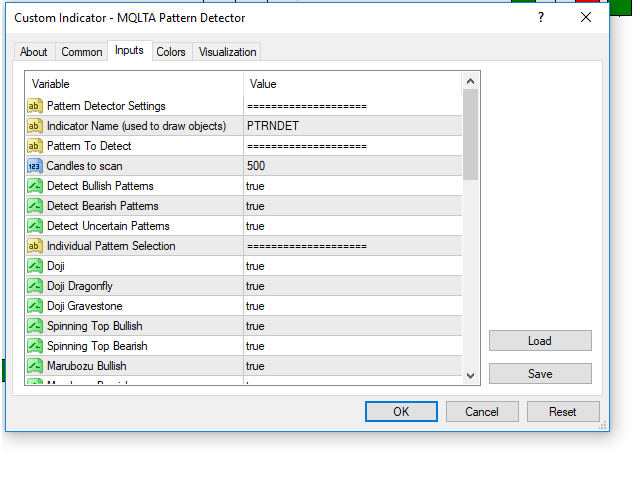Toggle Detect Bearish Patterns true value

(353, 206)
